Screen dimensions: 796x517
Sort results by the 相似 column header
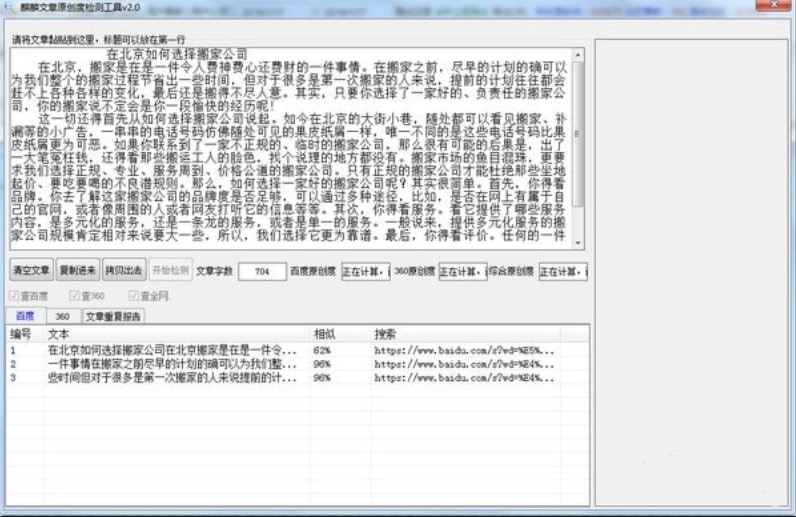(323, 333)
